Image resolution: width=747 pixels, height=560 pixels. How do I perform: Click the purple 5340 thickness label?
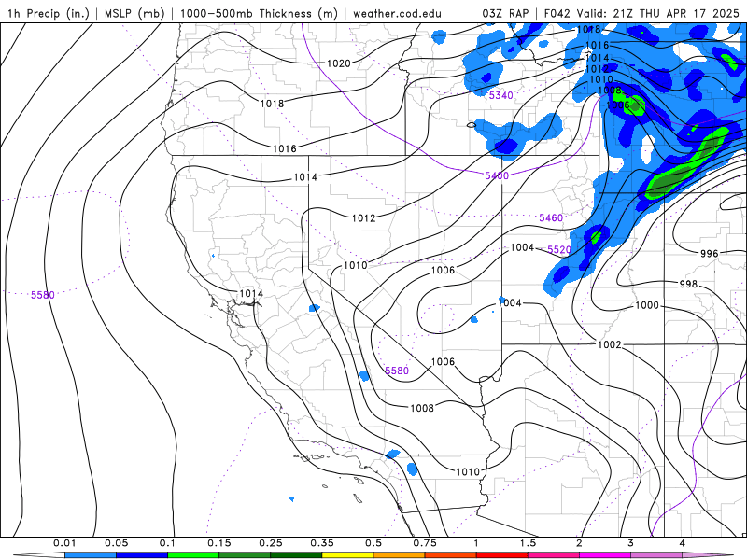pyautogui.click(x=501, y=95)
